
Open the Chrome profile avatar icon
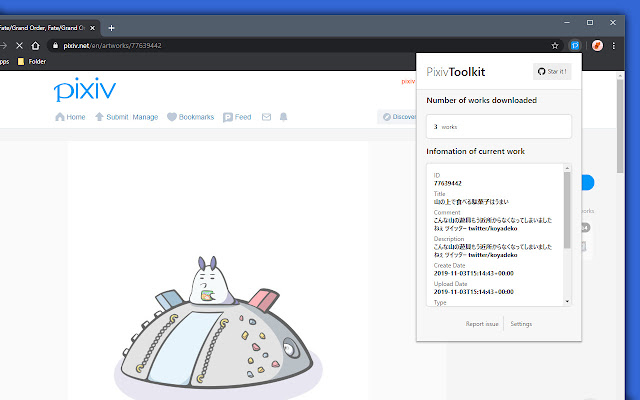[597, 45]
